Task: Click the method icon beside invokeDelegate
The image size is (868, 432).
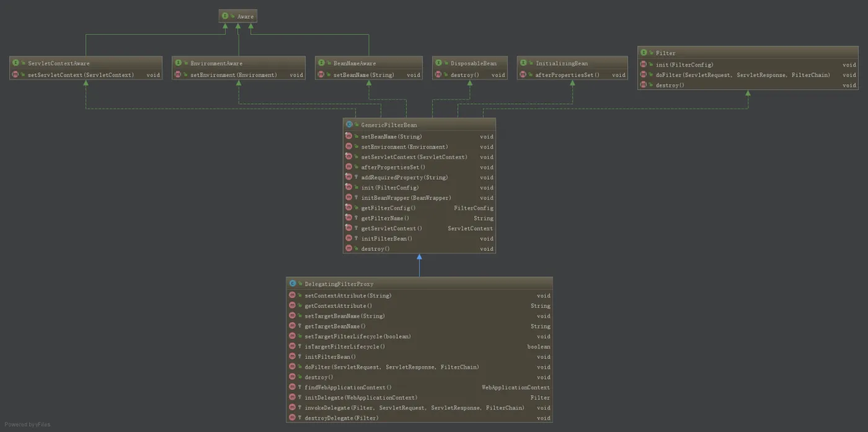Action: point(292,408)
